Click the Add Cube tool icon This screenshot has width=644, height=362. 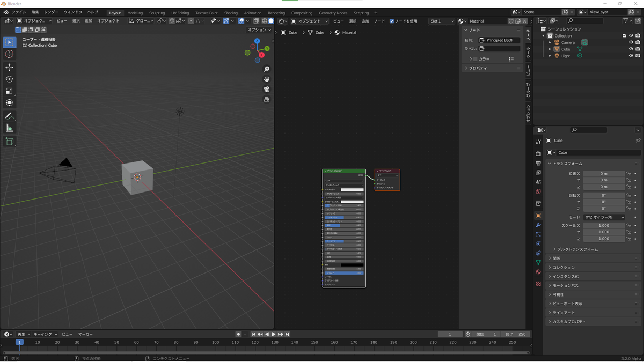(x=9, y=141)
